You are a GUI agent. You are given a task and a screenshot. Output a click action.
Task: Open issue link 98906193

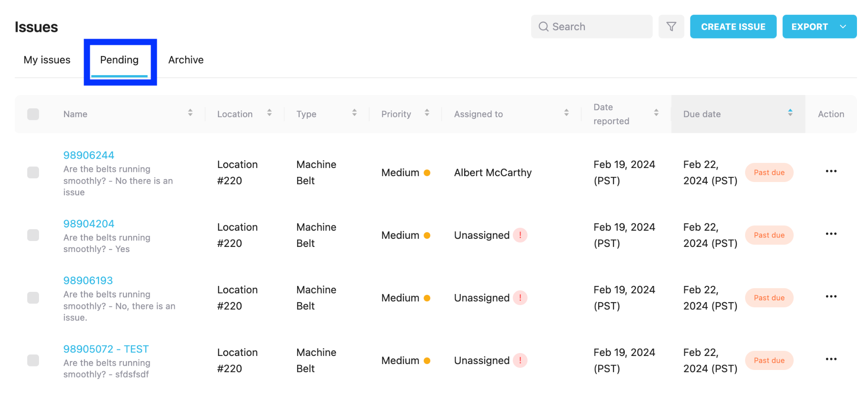88,280
